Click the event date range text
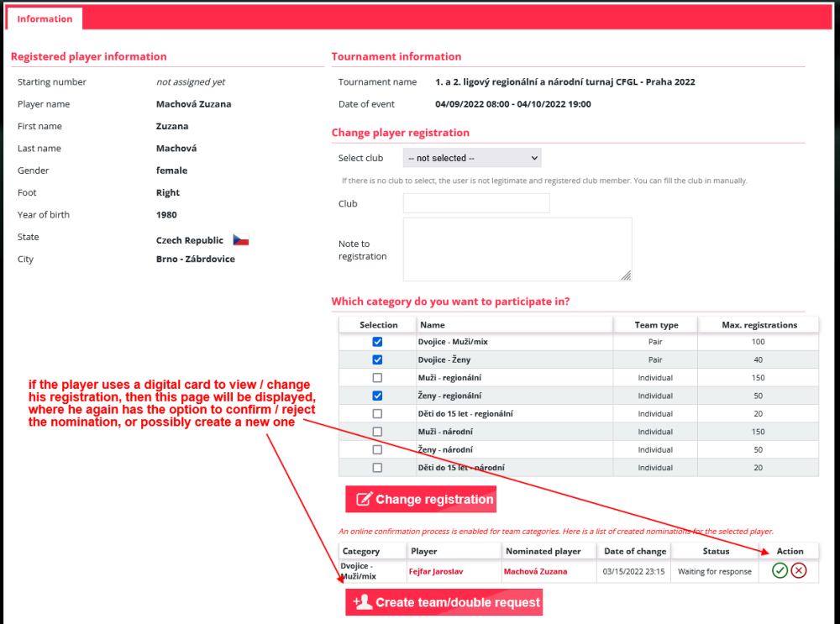 click(x=513, y=104)
